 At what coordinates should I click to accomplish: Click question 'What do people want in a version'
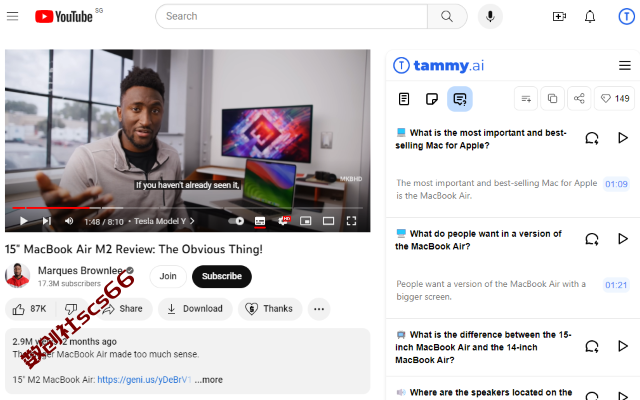tap(479, 240)
